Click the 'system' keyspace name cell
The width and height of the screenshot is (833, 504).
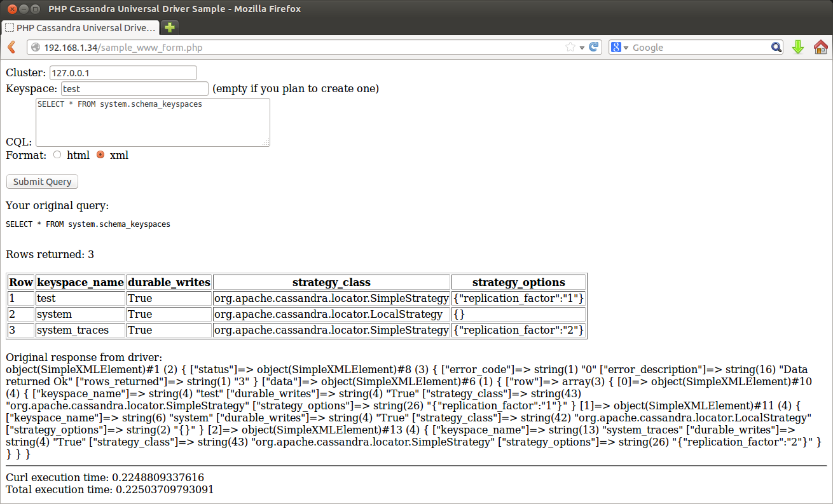pos(80,314)
